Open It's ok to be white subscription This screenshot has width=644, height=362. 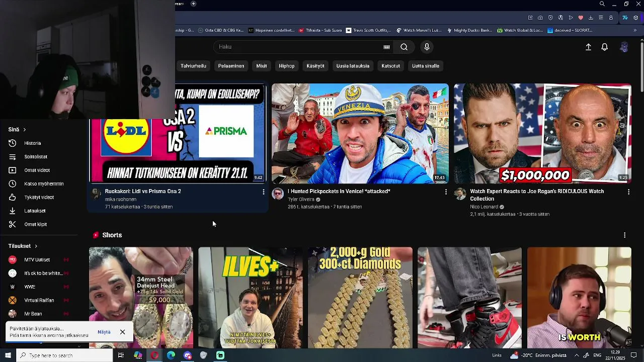pyautogui.click(x=39, y=274)
